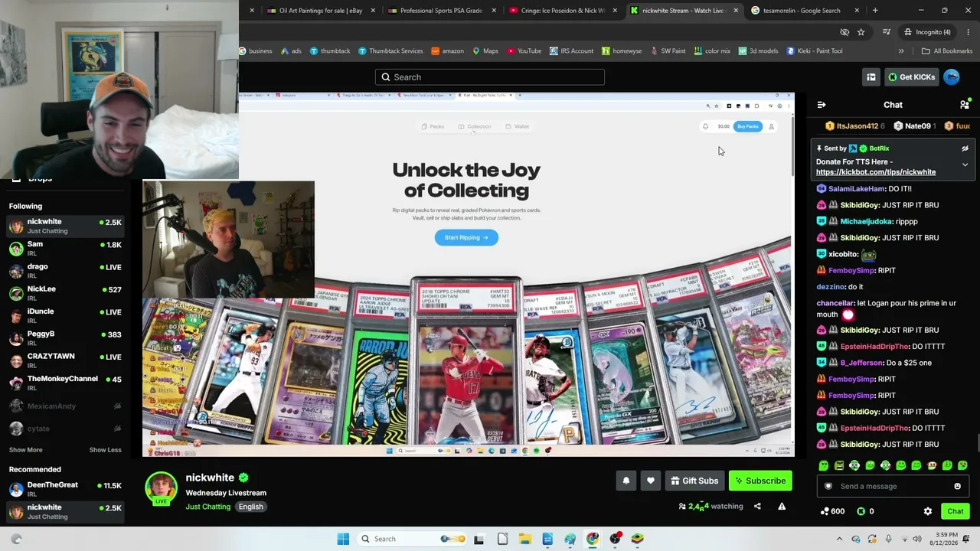The width and height of the screenshot is (980, 551).
Task: Click the Just Chatting category link
Action: click(x=208, y=507)
